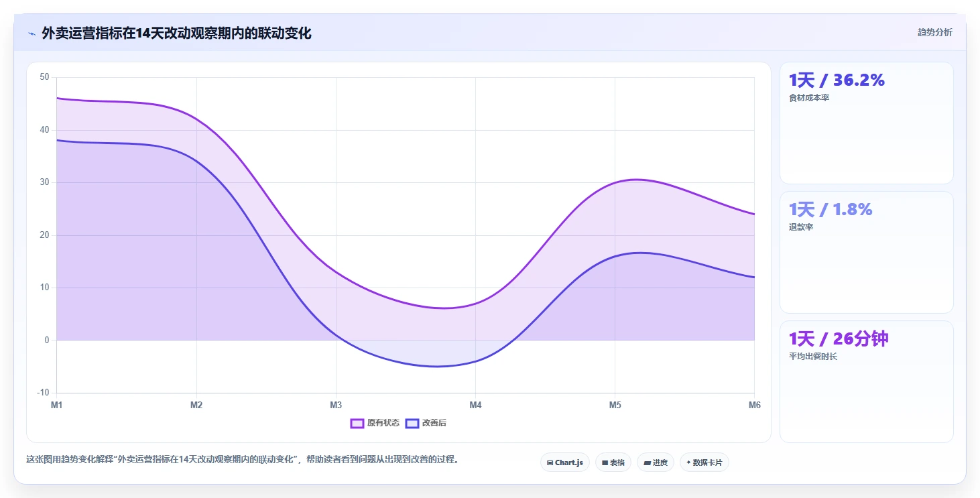Click the Chart.js tag chip

point(565,462)
